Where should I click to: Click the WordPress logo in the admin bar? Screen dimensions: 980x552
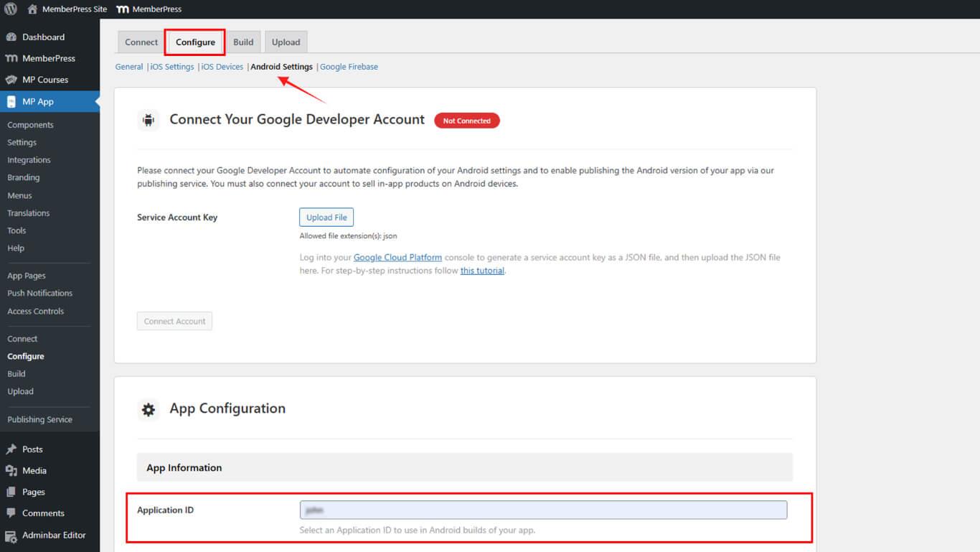click(11, 9)
